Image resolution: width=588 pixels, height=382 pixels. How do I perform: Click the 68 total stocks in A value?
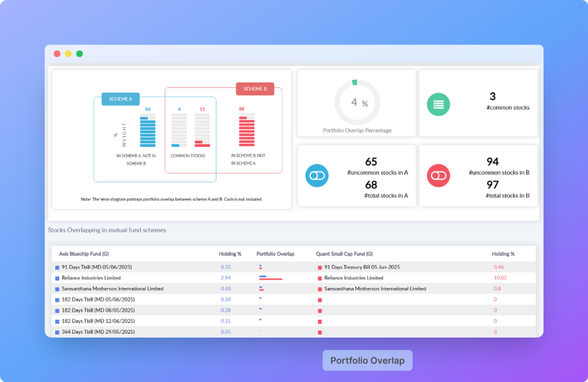pyautogui.click(x=371, y=184)
